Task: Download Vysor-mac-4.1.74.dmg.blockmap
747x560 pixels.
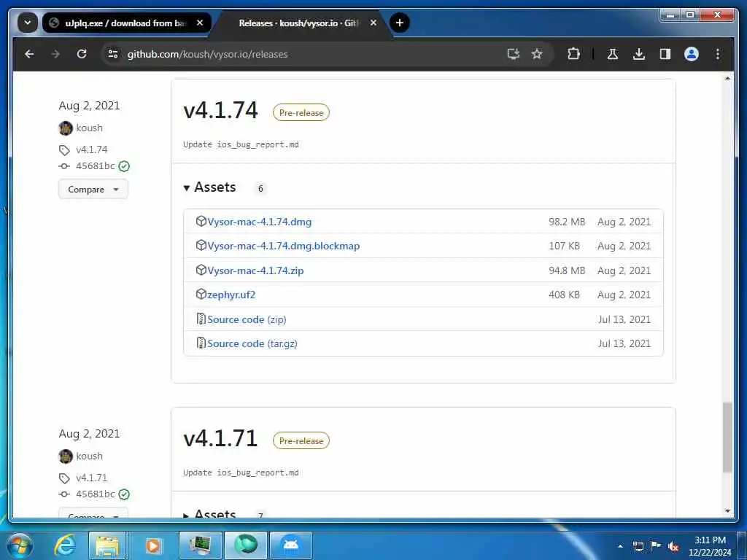Action: coord(284,246)
